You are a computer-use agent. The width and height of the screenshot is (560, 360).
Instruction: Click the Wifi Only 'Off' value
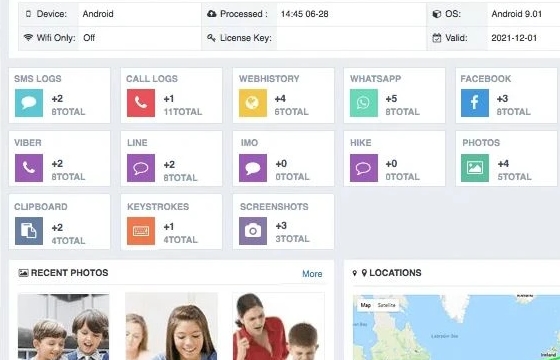click(89, 38)
